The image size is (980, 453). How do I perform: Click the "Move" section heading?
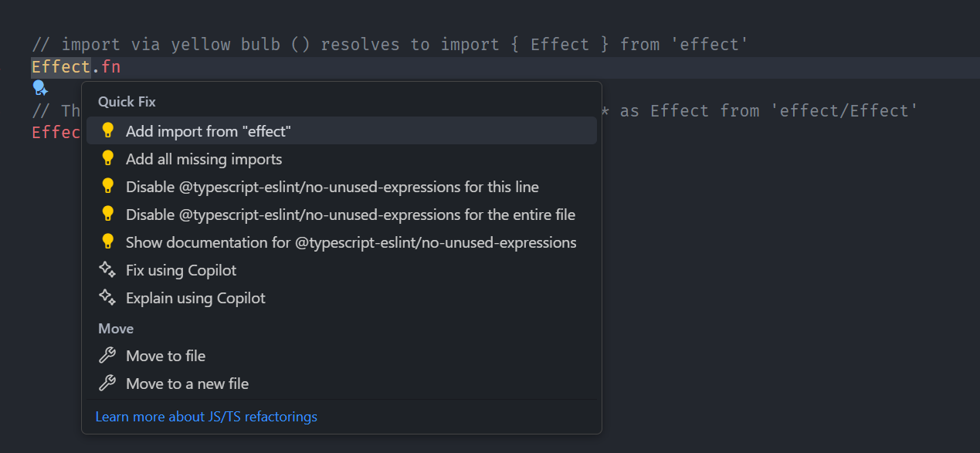click(x=116, y=329)
